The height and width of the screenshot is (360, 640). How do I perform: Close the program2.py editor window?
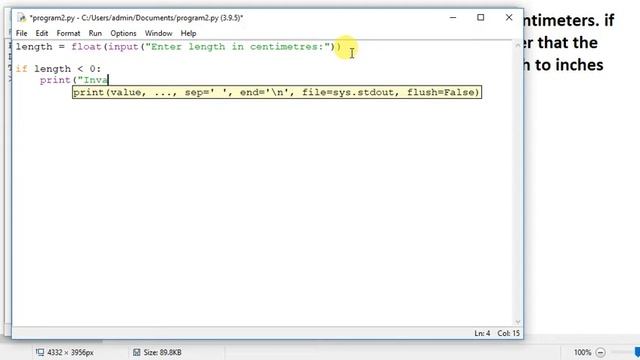coord(509,18)
